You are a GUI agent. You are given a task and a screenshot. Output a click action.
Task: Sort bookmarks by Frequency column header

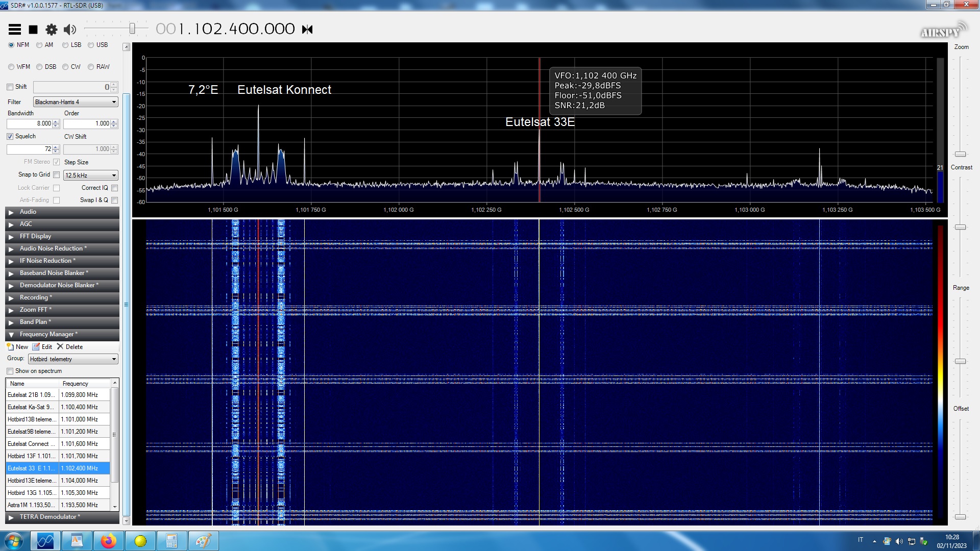coord(85,384)
